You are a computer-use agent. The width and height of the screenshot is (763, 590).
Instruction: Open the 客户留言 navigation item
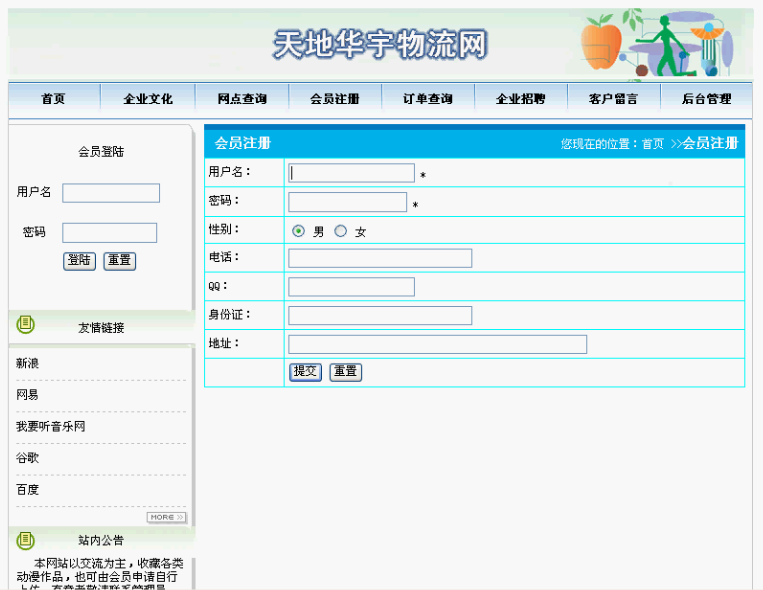(x=613, y=99)
